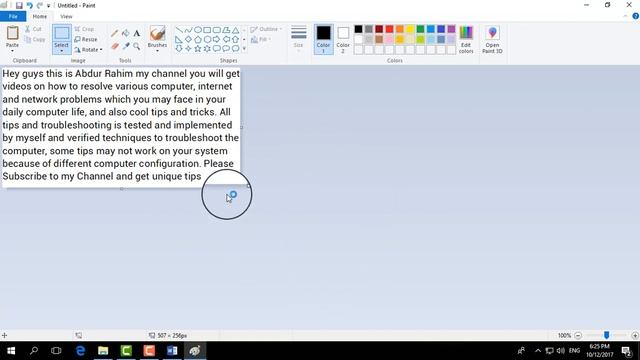Screen dimensions: 640x360
Task: Click the zoom slider handle
Action: [607, 335]
